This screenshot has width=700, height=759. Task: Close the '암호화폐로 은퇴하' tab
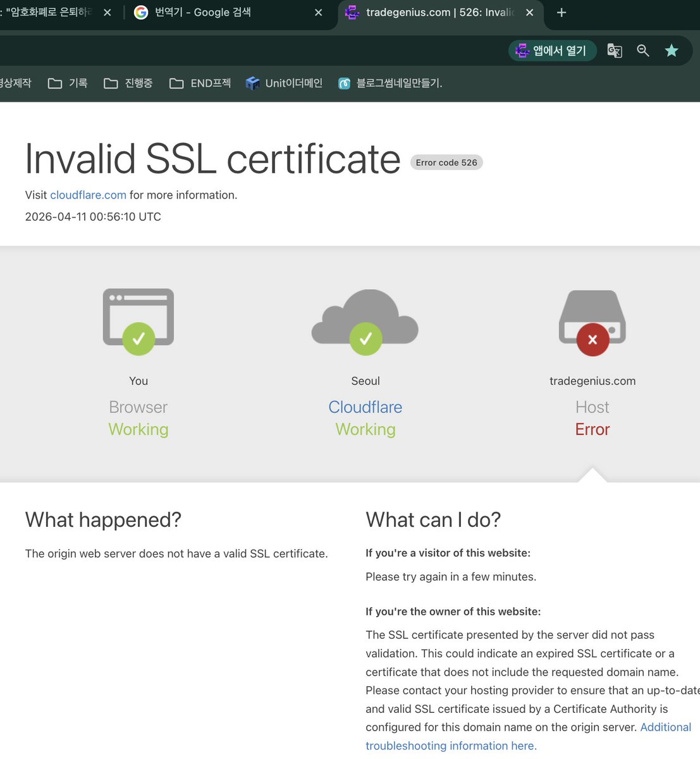pyautogui.click(x=107, y=13)
